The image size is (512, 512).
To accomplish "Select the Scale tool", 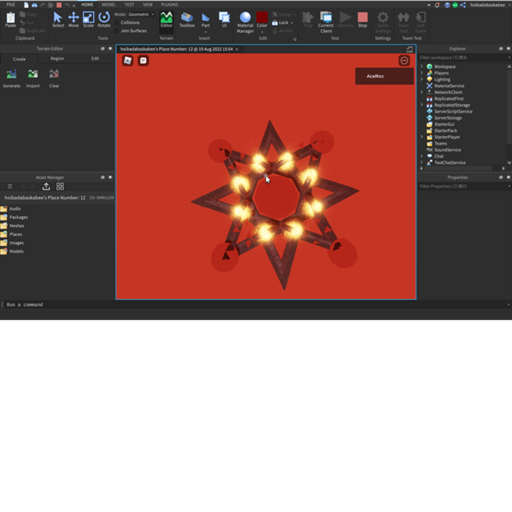I will pos(88,20).
